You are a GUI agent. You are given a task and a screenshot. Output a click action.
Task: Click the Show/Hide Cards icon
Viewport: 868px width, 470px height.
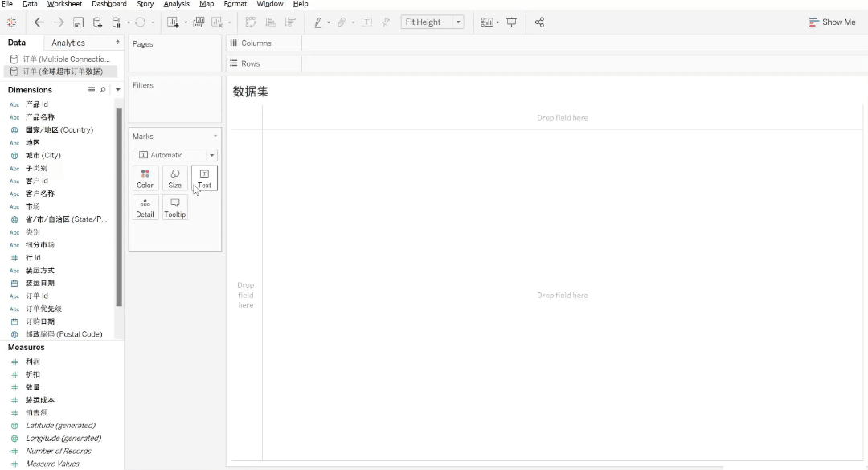(x=486, y=22)
